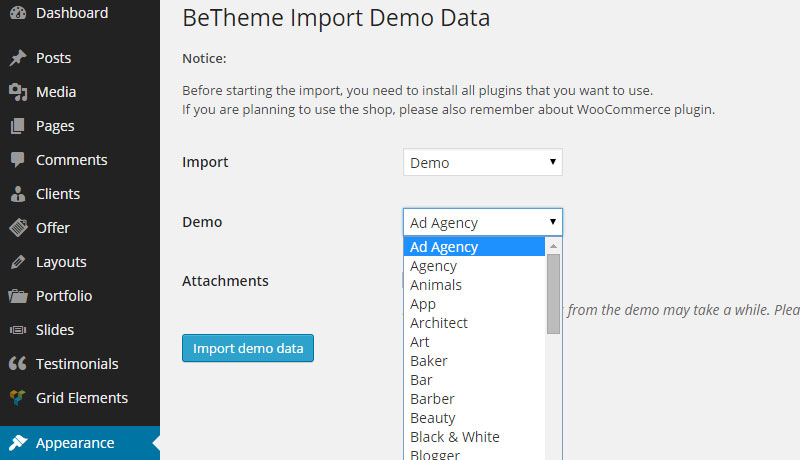Choose Architect from the demo list
Image resolution: width=800 pixels, height=460 pixels.
pos(439,323)
